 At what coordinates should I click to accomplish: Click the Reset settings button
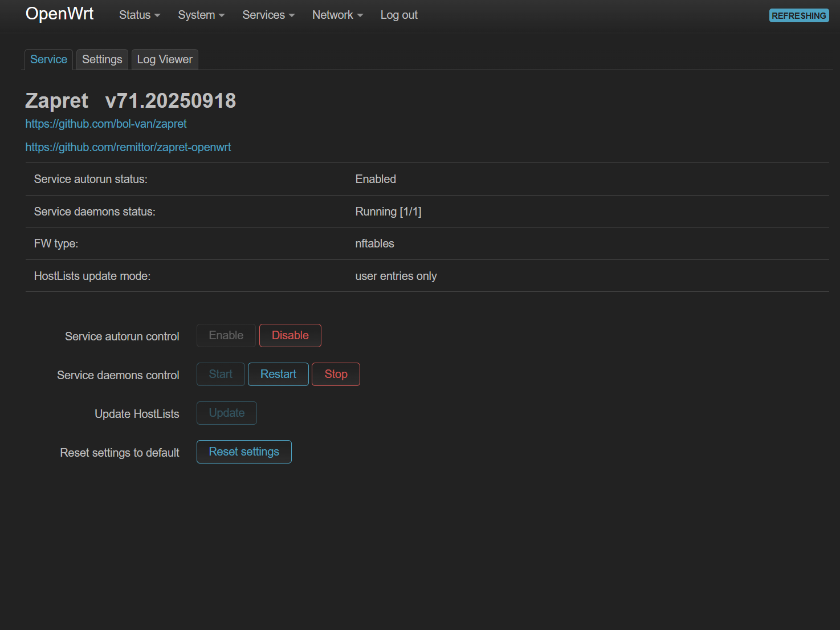click(244, 452)
